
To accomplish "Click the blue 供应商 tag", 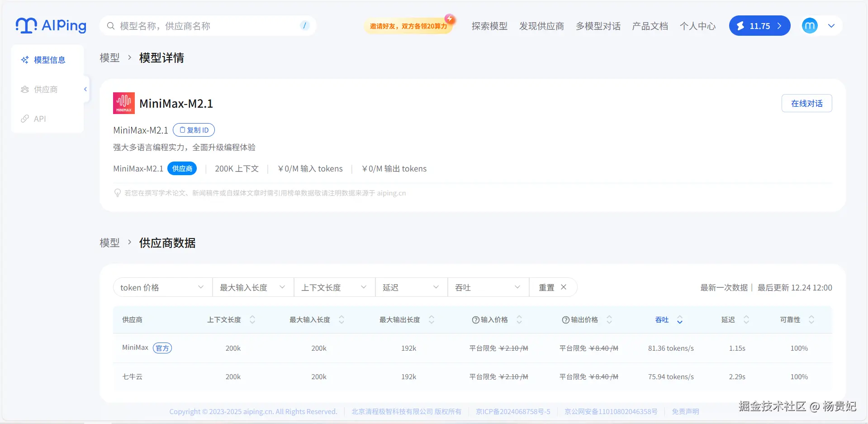I will 182,168.
